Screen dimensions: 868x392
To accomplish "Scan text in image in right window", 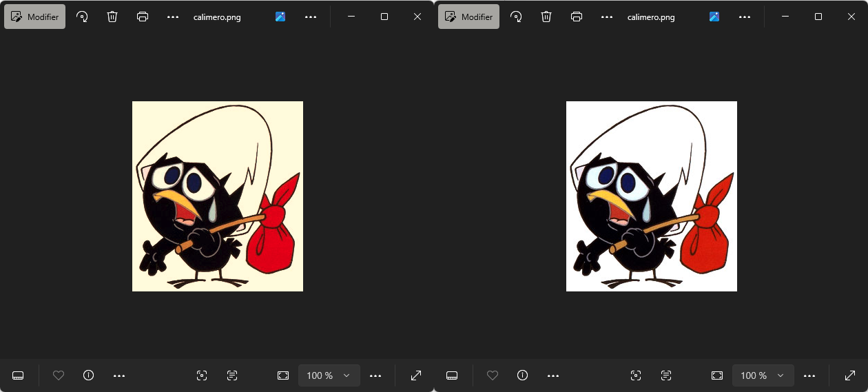I will [x=666, y=375].
